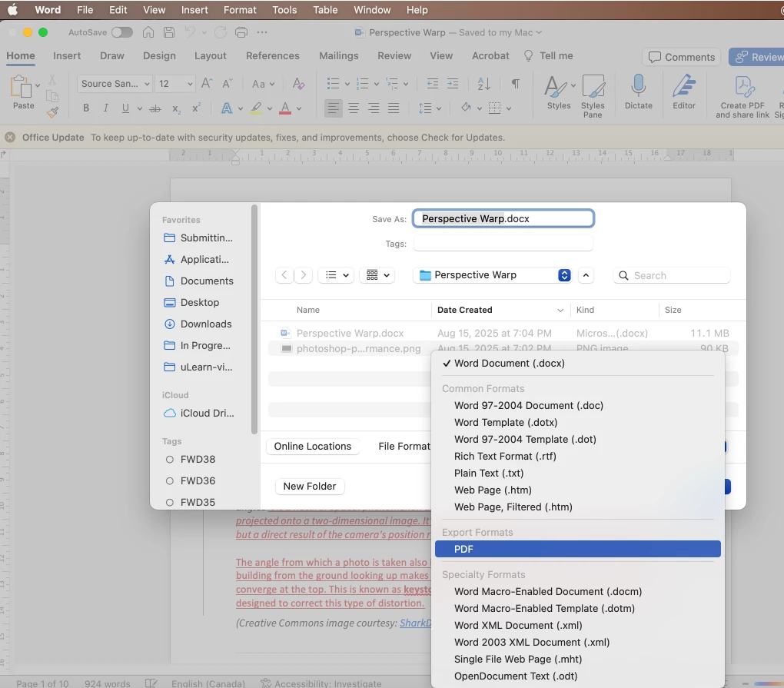Click the Search field in dialog
Image resolution: width=784 pixels, height=688 pixels.
pos(672,275)
